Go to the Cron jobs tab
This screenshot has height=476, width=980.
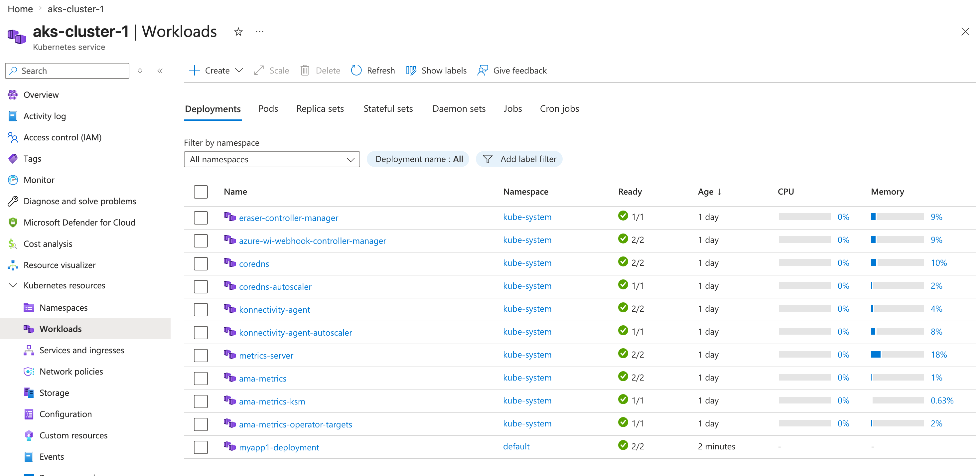point(560,109)
